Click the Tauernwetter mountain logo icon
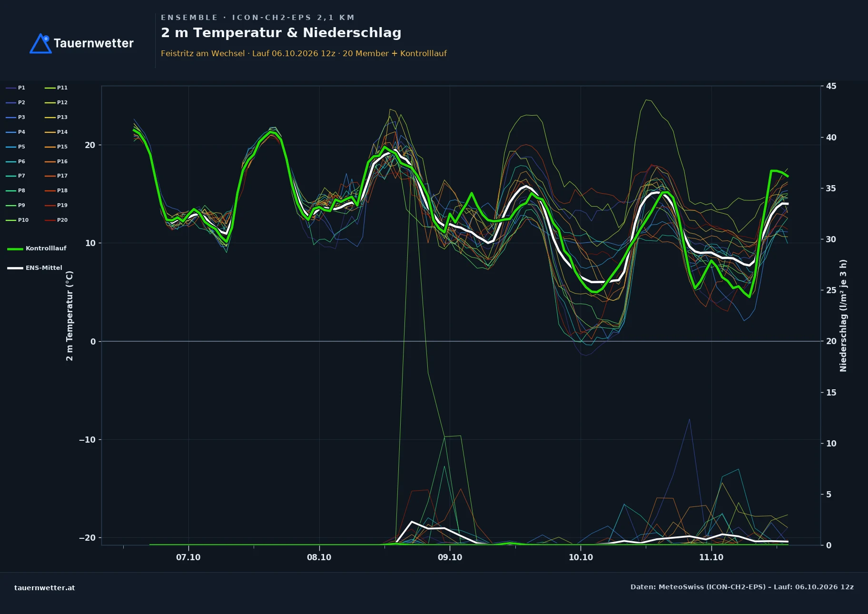The height and width of the screenshot is (614, 868). point(40,43)
